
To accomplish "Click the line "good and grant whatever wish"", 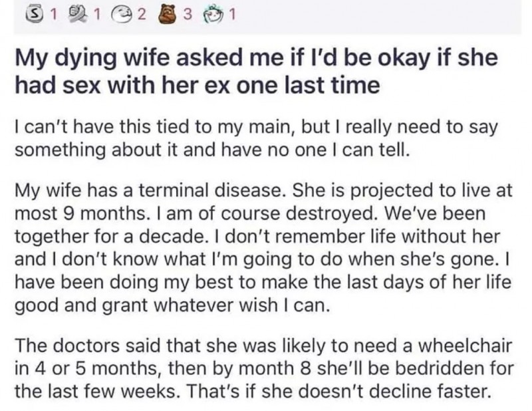I will click(x=172, y=305).
